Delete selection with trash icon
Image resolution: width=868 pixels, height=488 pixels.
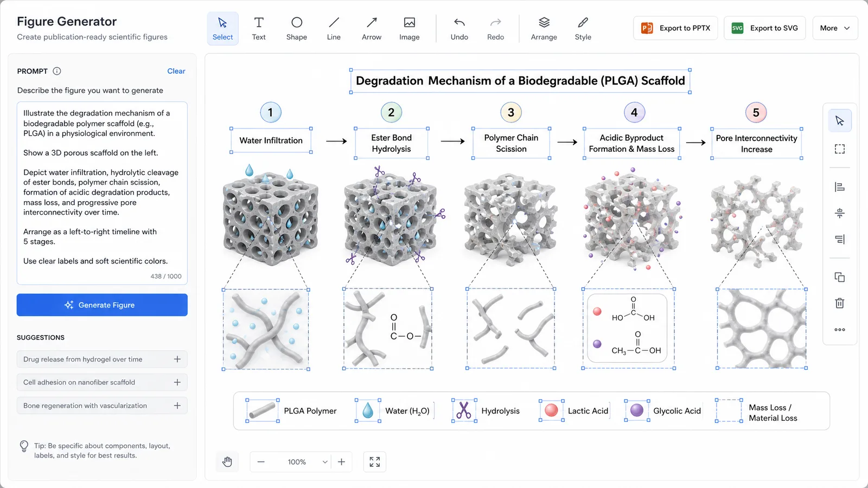840,303
